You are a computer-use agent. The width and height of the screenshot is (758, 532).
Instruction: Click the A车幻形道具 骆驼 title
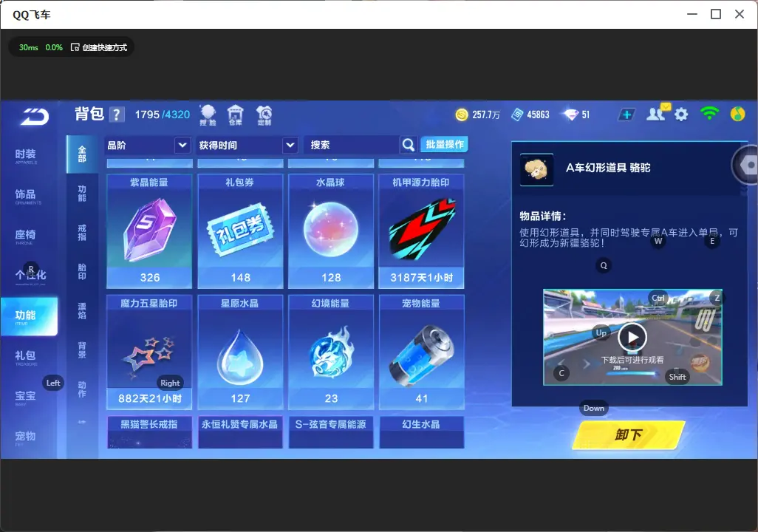coord(608,168)
